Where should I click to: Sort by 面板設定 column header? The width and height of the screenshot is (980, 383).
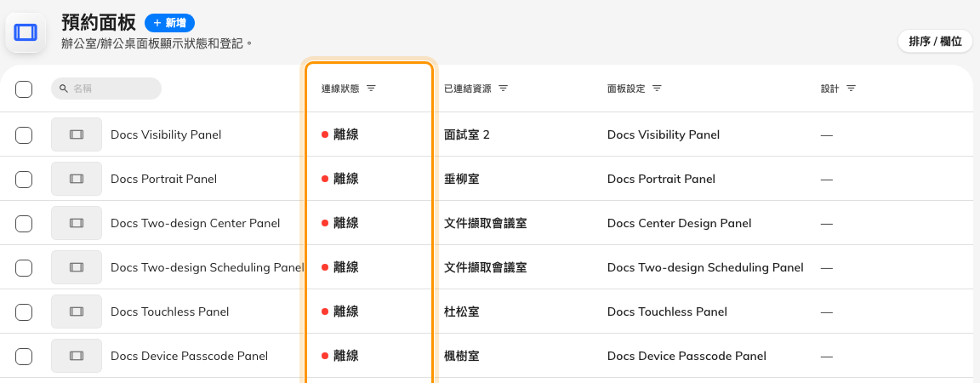click(x=626, y=89)
